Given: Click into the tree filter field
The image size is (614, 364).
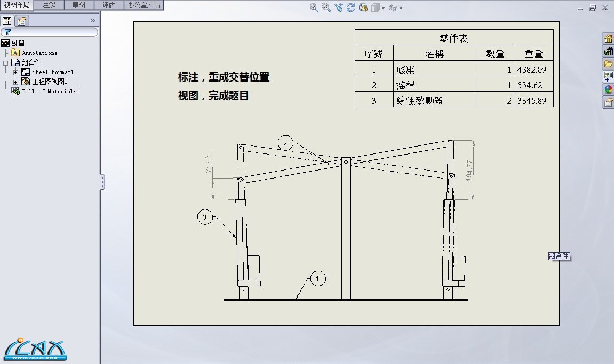Looking at the screenshot, I should [x=50, y=32].
